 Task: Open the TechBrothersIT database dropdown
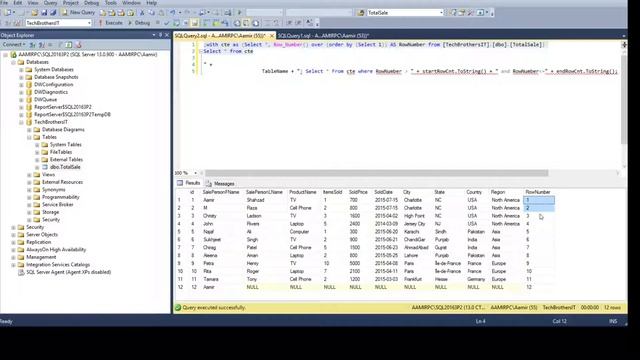[89, 23]
